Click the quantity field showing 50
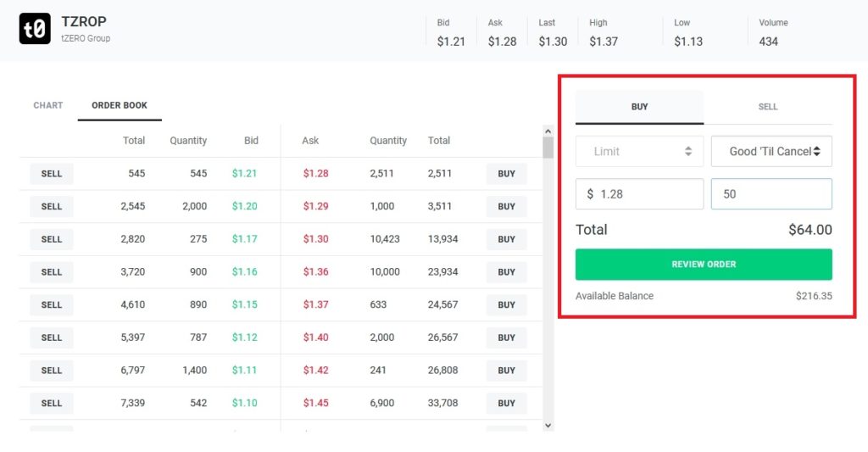868x452 pixels. coord(771,194)
